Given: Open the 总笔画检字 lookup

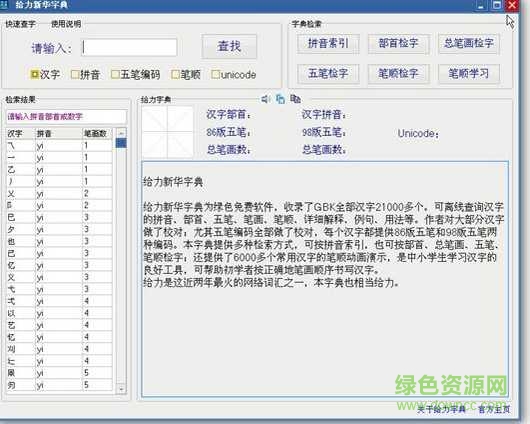Looking at the screenshot, I should click(x=469, y=44).
